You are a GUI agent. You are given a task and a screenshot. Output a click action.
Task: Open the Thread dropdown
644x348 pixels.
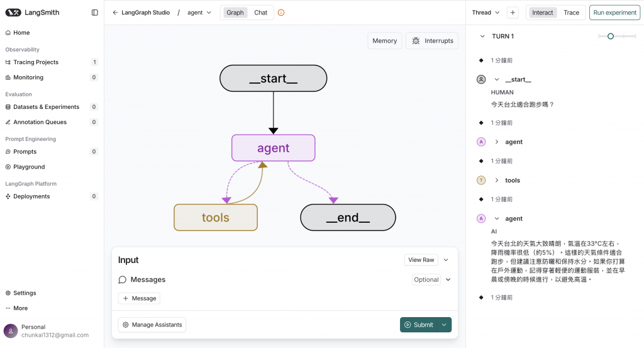pos(486,13)
